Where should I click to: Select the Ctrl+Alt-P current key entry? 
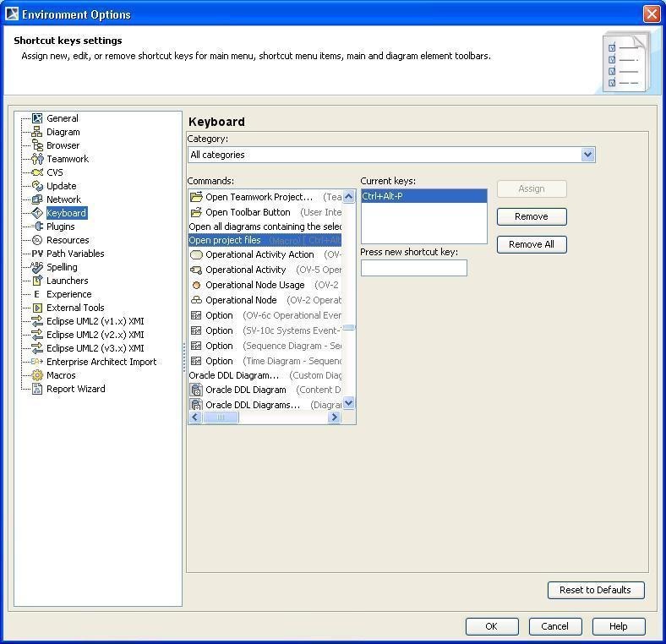[423, 196]
